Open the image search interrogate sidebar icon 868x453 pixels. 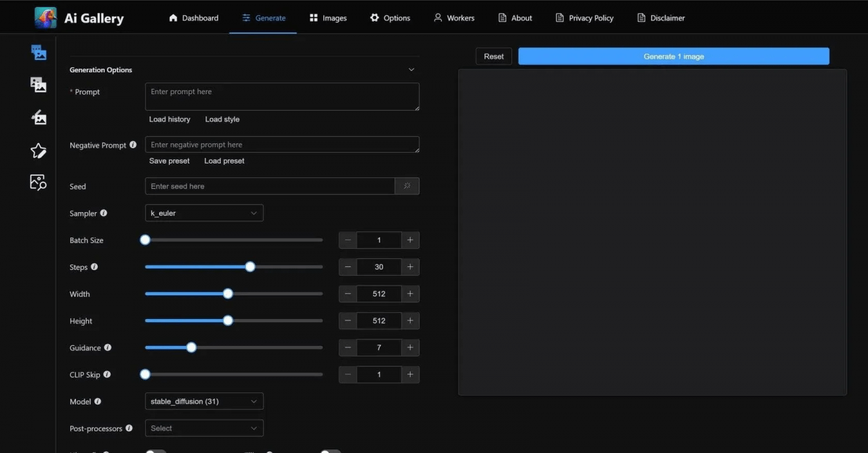(x=38, y=182)
